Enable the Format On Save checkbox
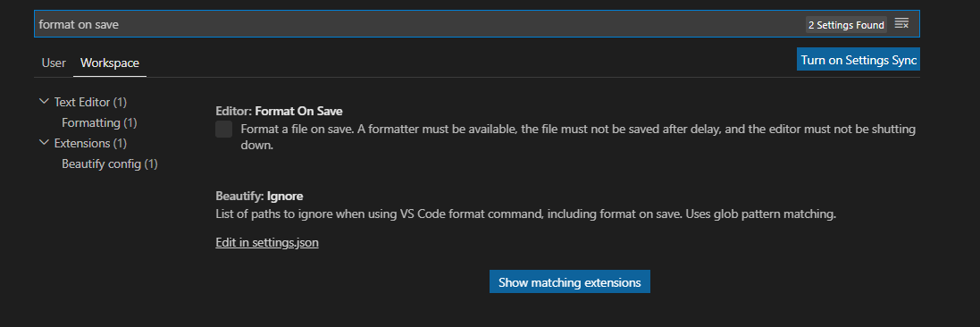This screenshot has width=980, height=327. coord(223,130)
